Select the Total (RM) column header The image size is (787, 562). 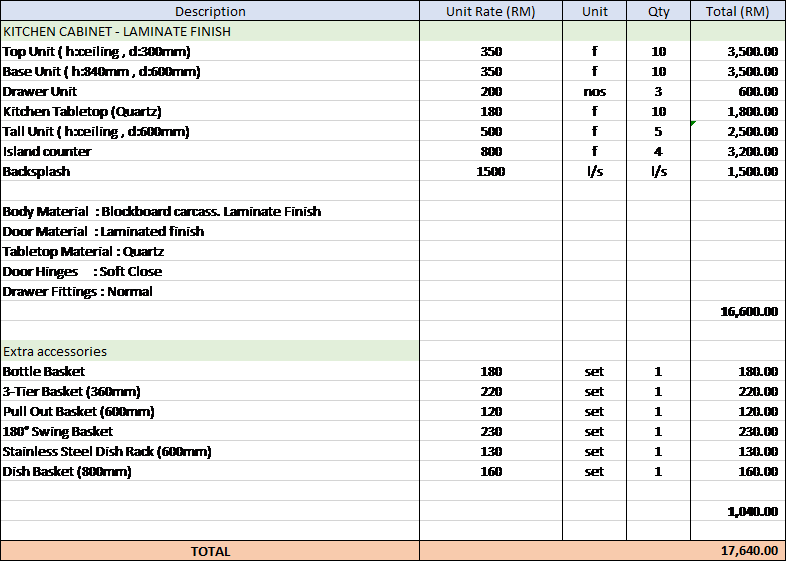coord(737,11)
